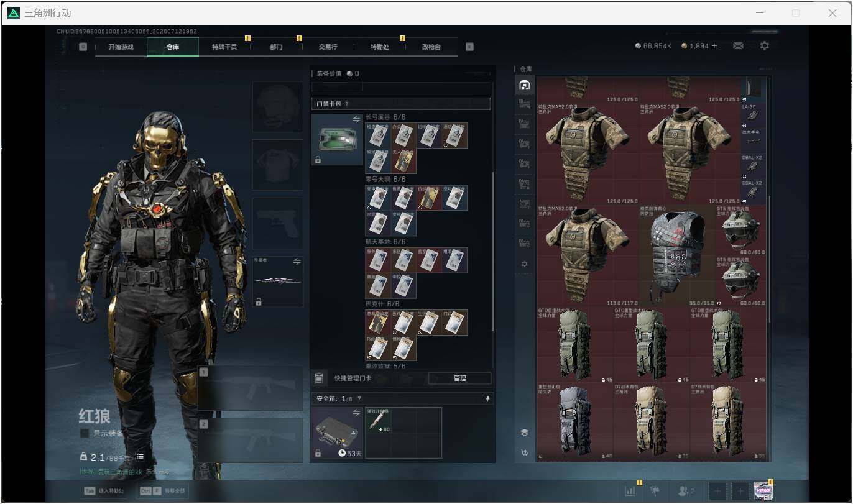
Task: Swap the melee knife via arrows icon
Action: coord(297,262)
